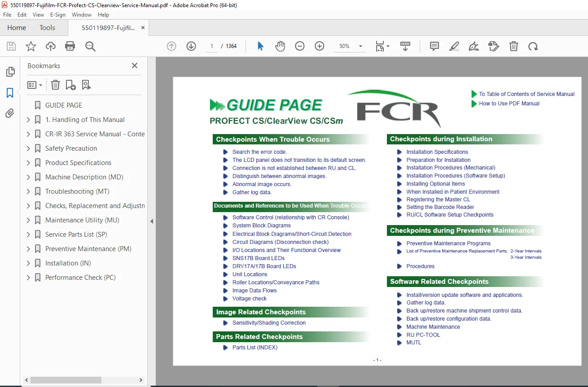Screen dimensions: 588x387
Task: Open the File menu
Action: [x=7, y=15]
